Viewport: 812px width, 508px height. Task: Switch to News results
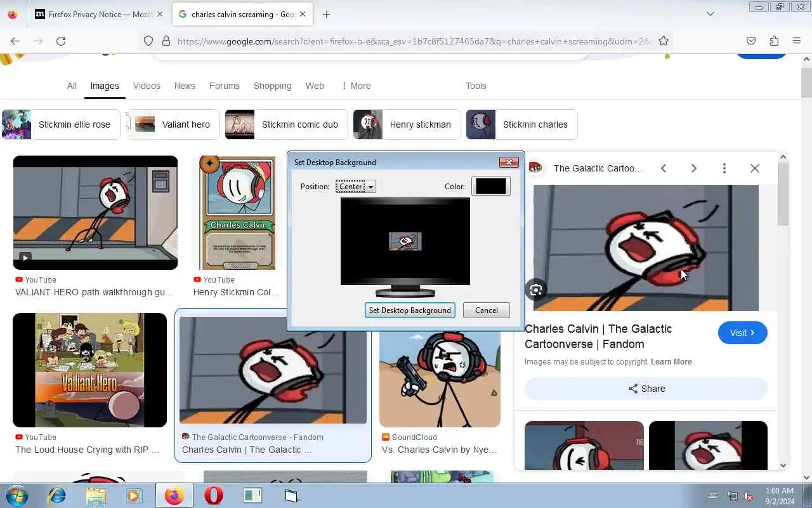(x=185, y=86)
